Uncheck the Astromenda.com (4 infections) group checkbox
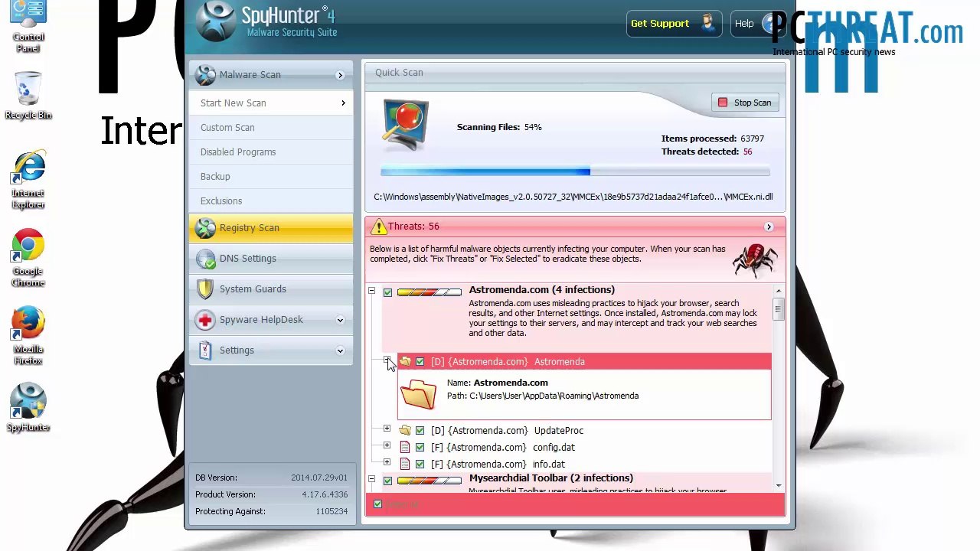The width and height of the screenshot is (980, 551). point(387,292)
